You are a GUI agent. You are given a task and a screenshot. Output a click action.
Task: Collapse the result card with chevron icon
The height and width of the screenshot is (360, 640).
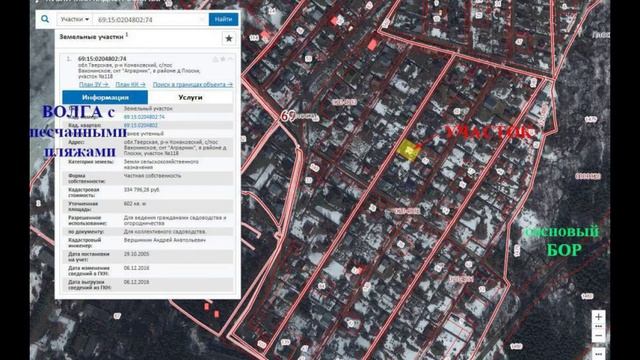(x=231, y=59)
